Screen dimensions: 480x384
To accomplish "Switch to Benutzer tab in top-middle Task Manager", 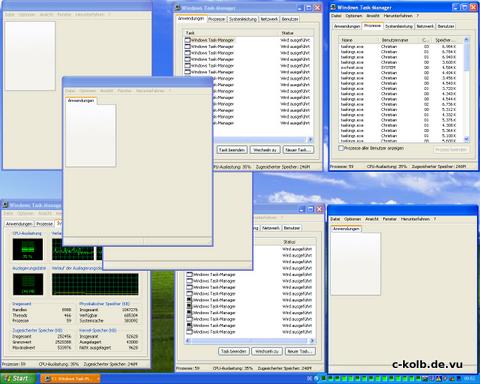I will (x=290, y=19).
